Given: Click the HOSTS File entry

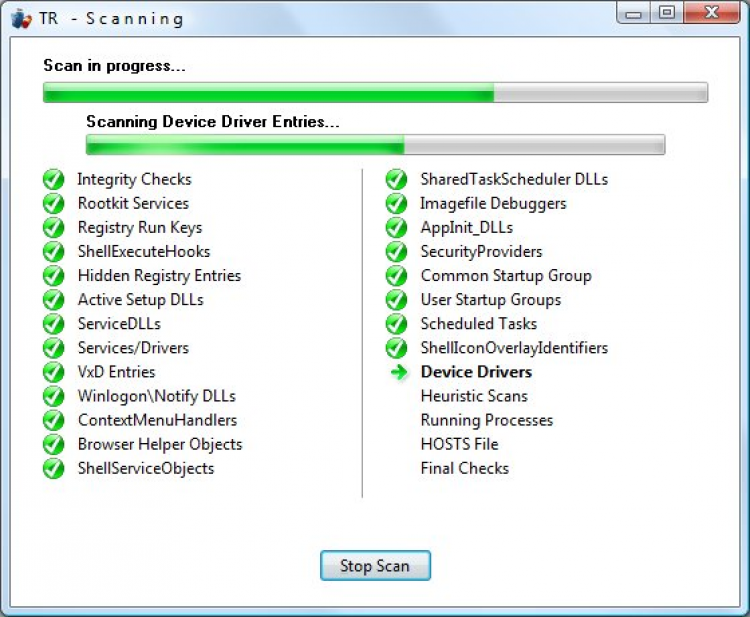Looking at the screenshot, I should (460, 444).
